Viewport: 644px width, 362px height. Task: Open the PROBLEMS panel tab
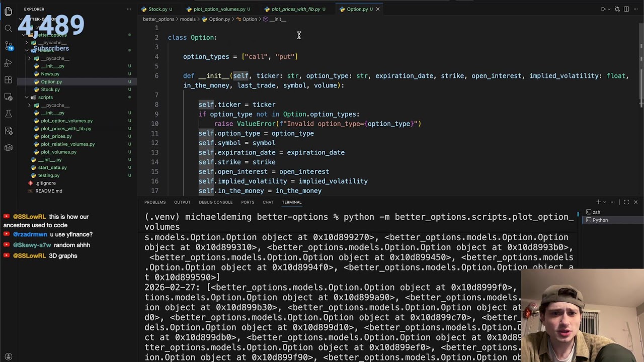[x=155, y=202]
